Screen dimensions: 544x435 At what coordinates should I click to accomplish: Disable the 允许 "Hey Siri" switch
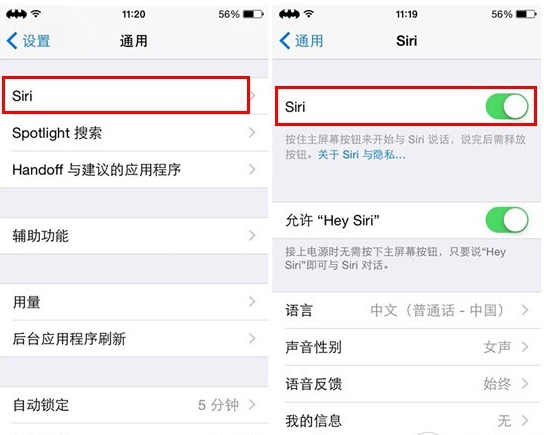(x=507, y=220)
